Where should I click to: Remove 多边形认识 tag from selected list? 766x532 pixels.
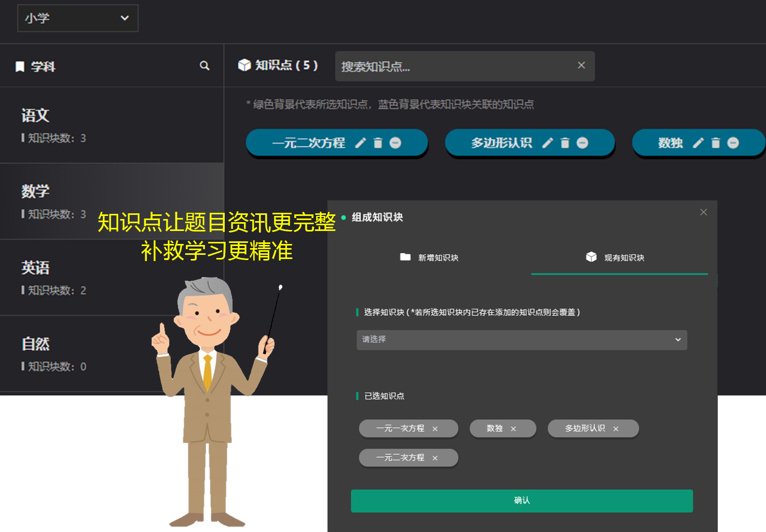[616, 429]
